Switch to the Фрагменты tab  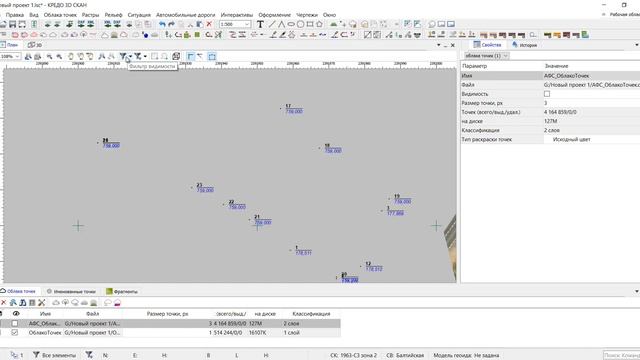122,291
